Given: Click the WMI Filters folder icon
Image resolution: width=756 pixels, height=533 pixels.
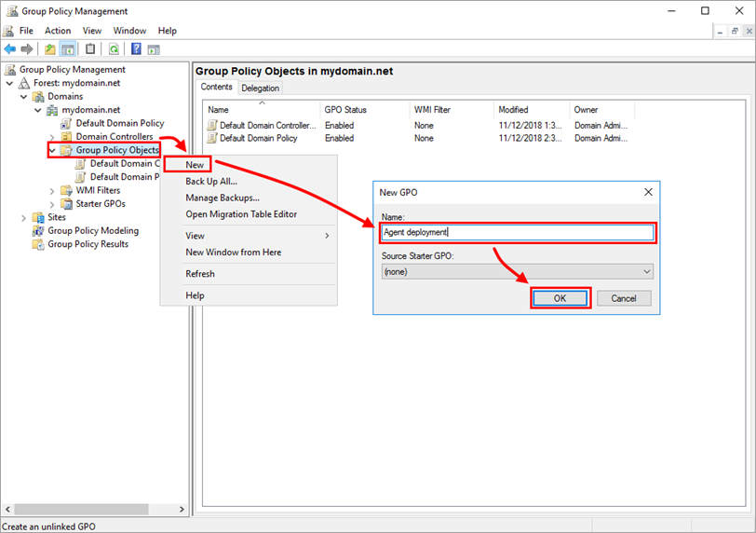Looking at the screenshot, I should point(66,190).
